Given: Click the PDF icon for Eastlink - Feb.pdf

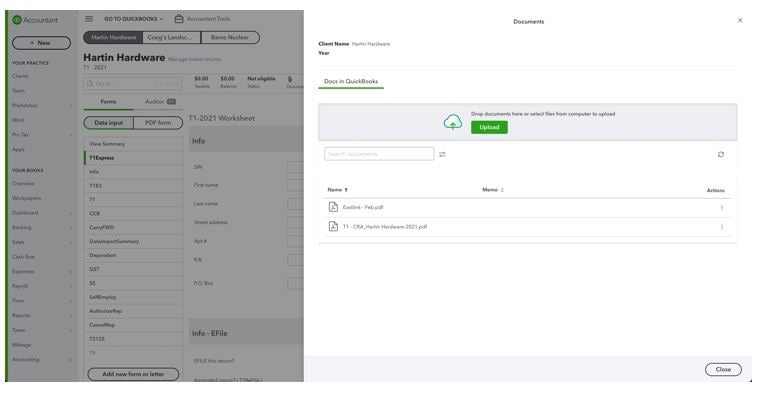Looking at the screenshot, I should [x=333, y=207].
